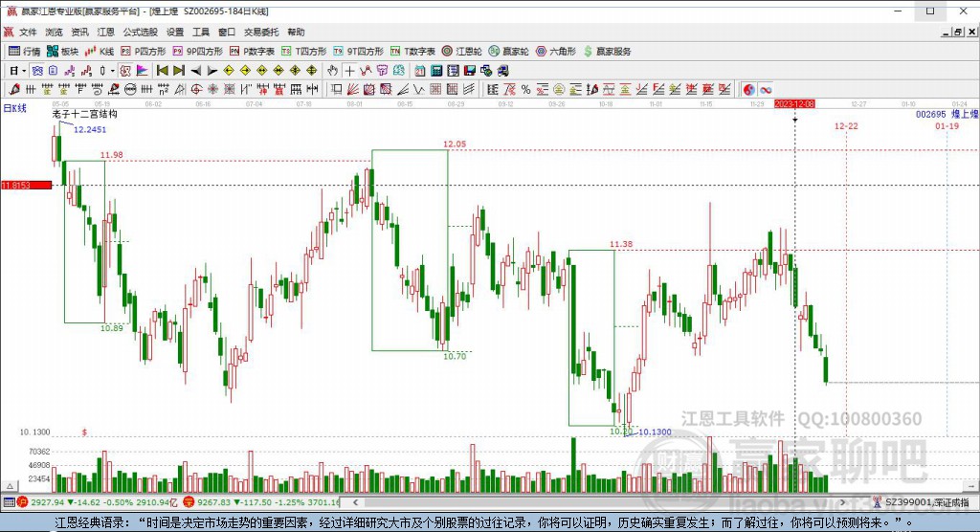This screenshot has height=532, width=980.
Task: Click the 002695 煌上煌 stock label
Action: (947, 115)
